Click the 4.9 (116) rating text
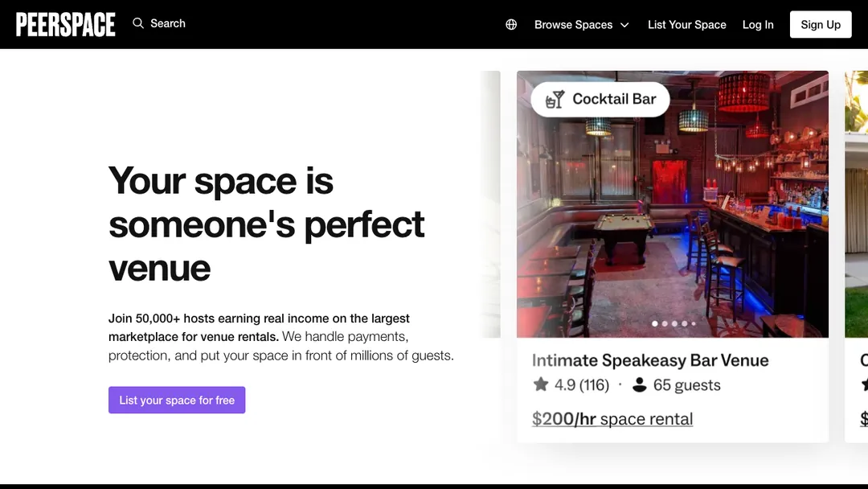Image resolution: width=868 pixels, height=489 pixels. click(581, 385)
